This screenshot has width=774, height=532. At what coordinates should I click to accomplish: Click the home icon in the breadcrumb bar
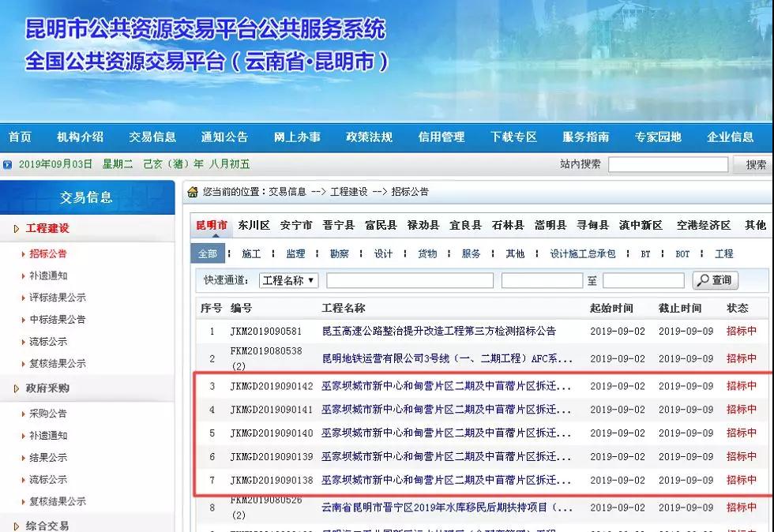click(x=192, y=192)
